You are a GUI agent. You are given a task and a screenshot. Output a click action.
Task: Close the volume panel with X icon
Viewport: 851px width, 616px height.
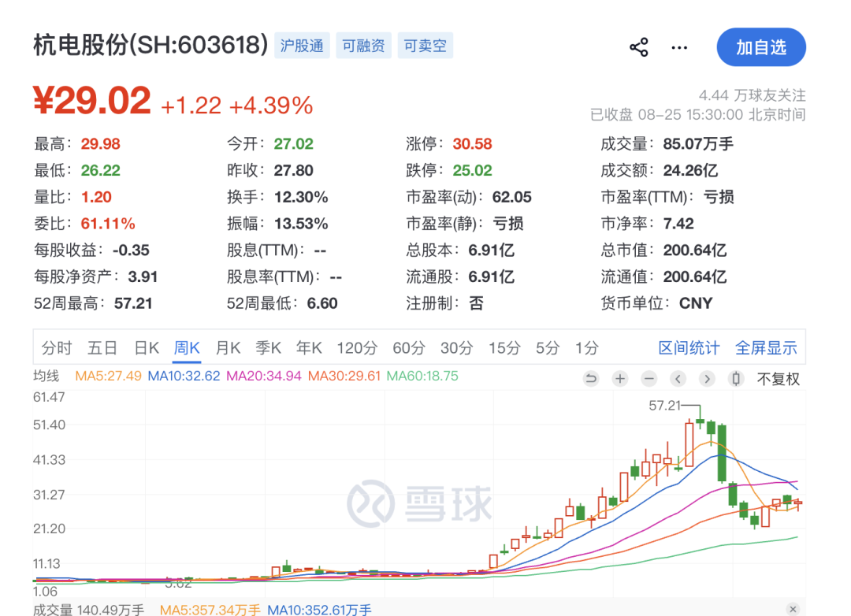pos(793,609)
